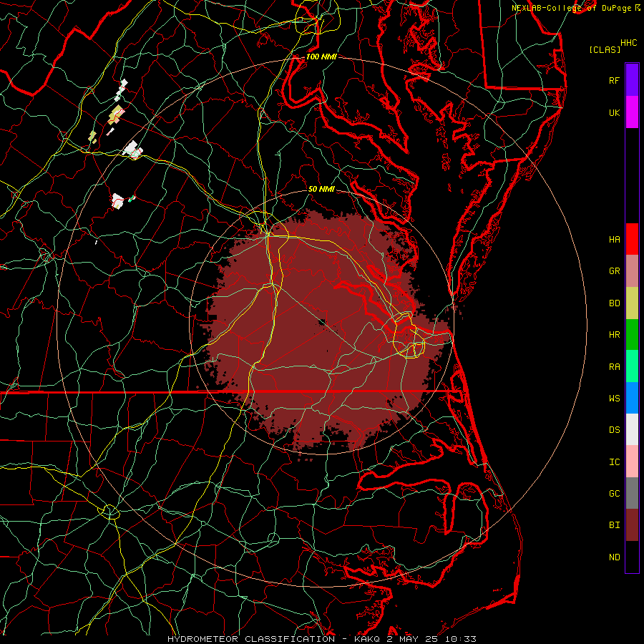
Task: Click the HHC product label
Action: click(x=628, y=43)
